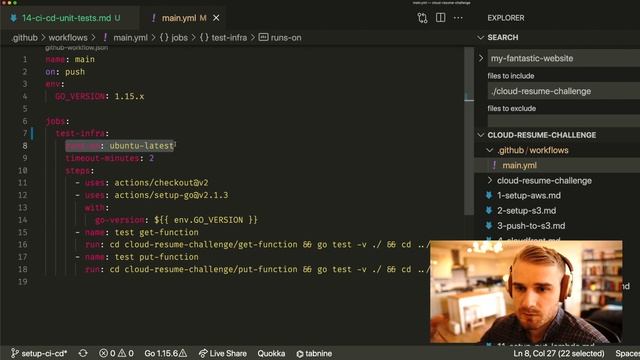Click main.yml breadcrumb segment
640x360 pixels.
[x=130, y=38]
